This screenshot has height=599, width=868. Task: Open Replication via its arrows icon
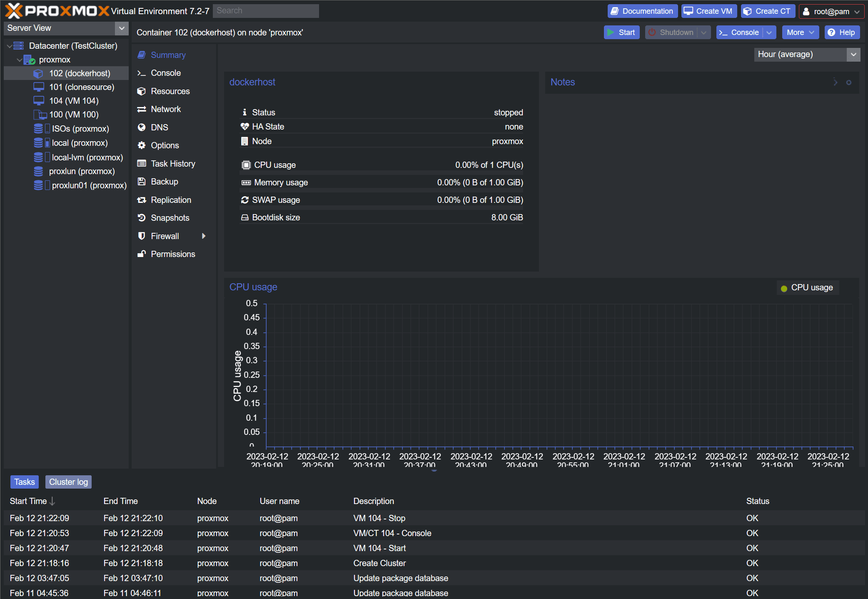tap(142, 200)
